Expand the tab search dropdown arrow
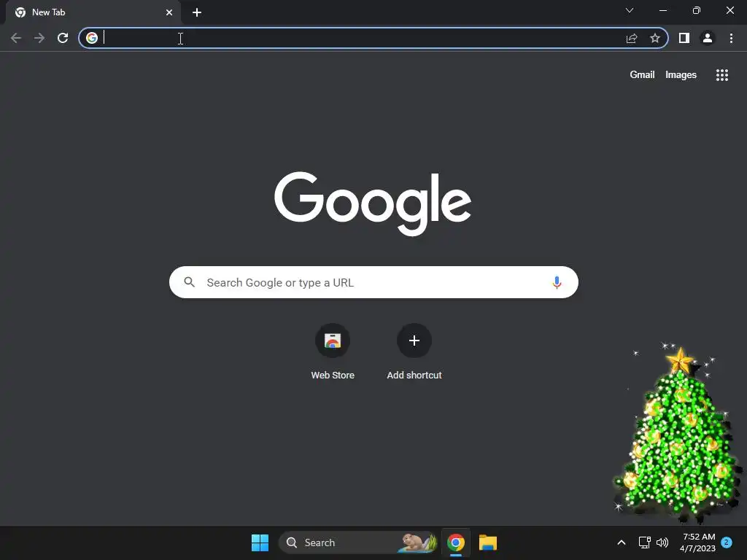747x560 pixels. pos(630,10)
